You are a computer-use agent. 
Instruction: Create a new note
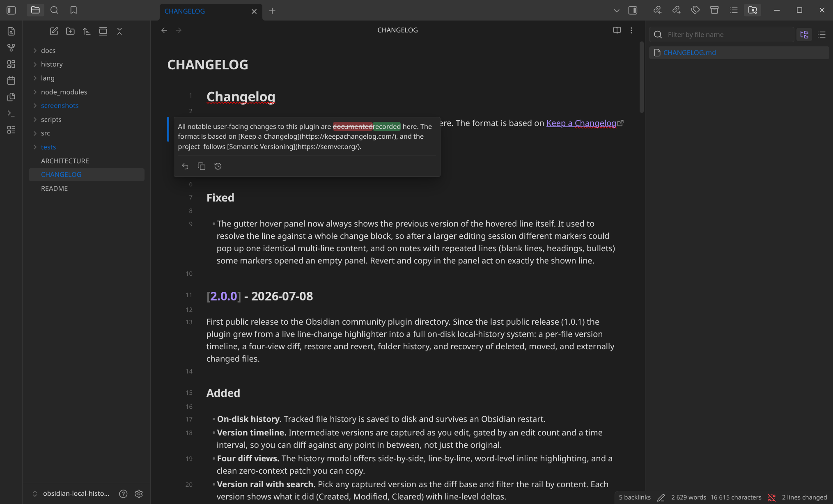pos(54,31)
